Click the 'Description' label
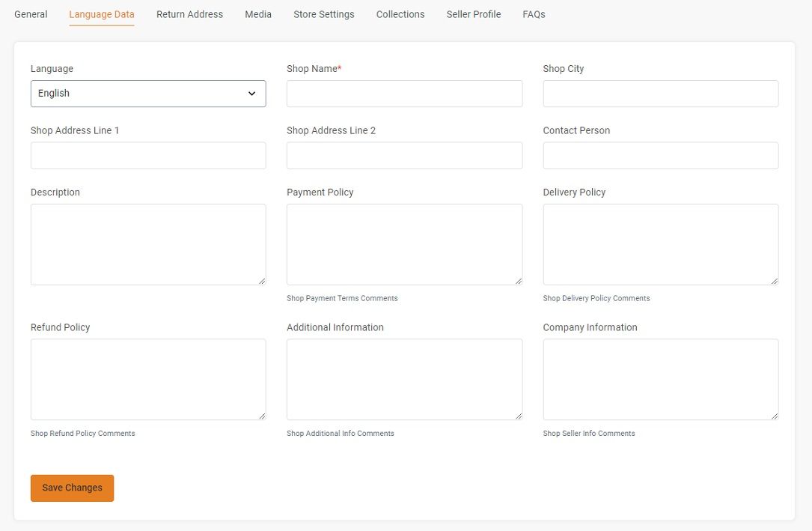 pyautogui.click(x=55, y=192)
